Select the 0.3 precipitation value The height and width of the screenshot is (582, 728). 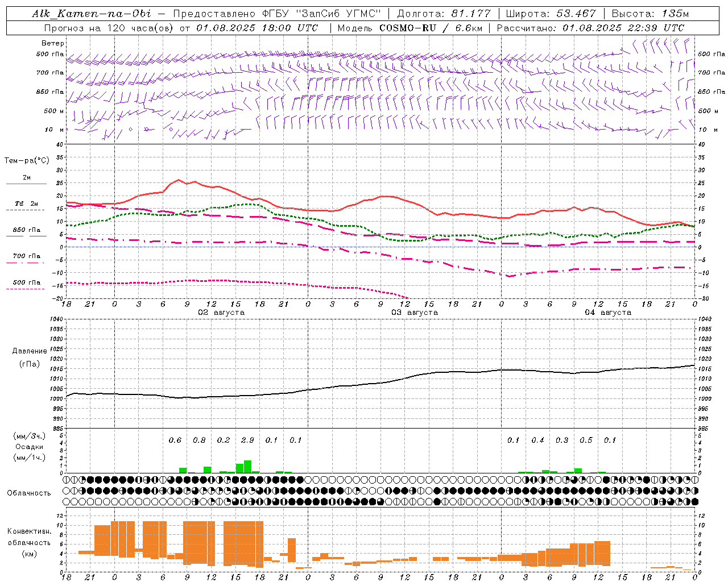tap(562, 440)
